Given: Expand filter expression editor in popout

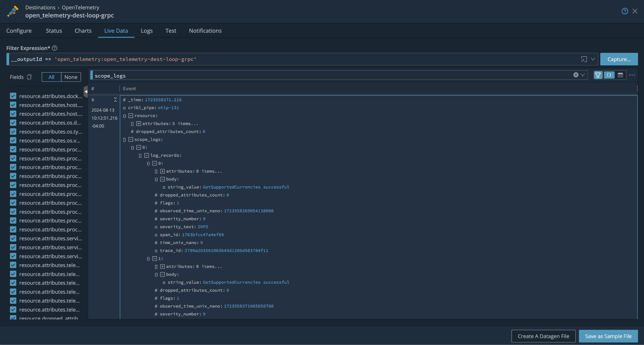Looking at the screenshot, I should 584,59.
